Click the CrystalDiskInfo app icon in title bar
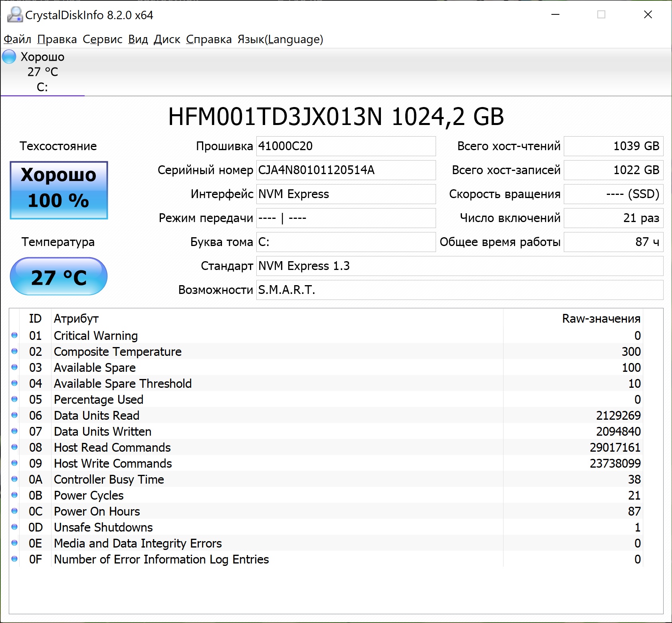Screen dimensions: 672x623 pos(15,15)
